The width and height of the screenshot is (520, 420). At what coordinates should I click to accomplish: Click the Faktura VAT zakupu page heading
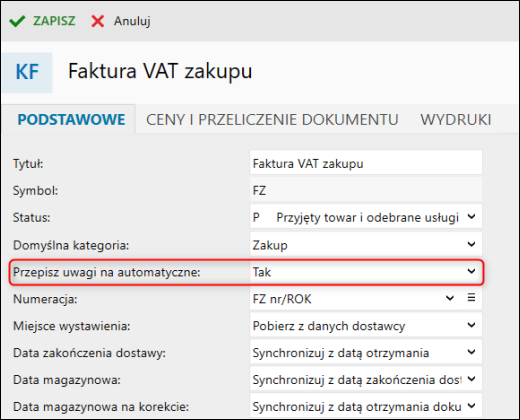160,72
